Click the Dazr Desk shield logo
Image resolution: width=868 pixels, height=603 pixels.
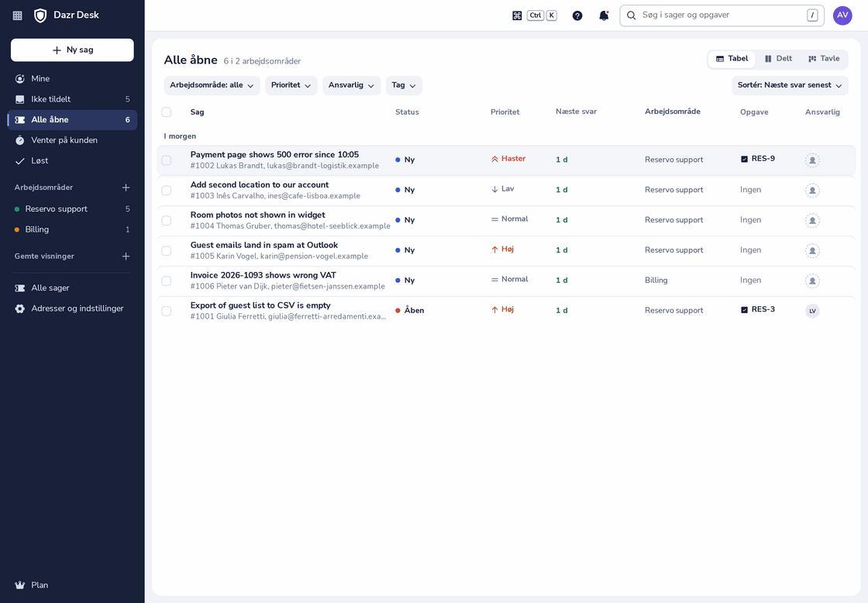(40, 16)
